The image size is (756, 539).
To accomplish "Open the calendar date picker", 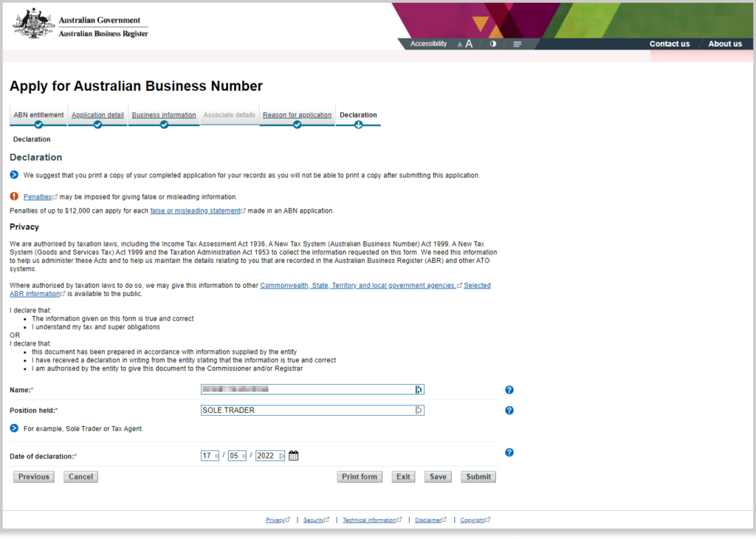I will pyautogui.click(x=293, y=455).
